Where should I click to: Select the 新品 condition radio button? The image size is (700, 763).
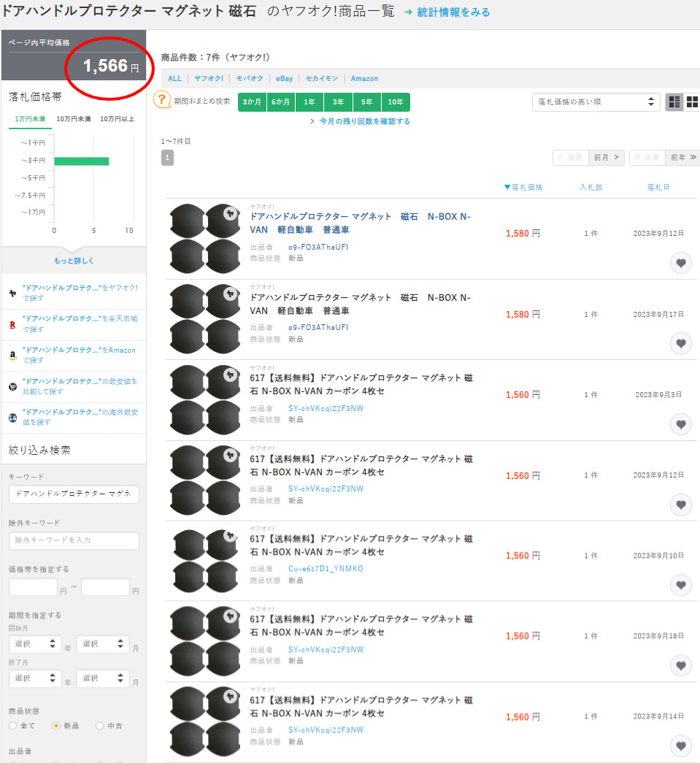55,726
